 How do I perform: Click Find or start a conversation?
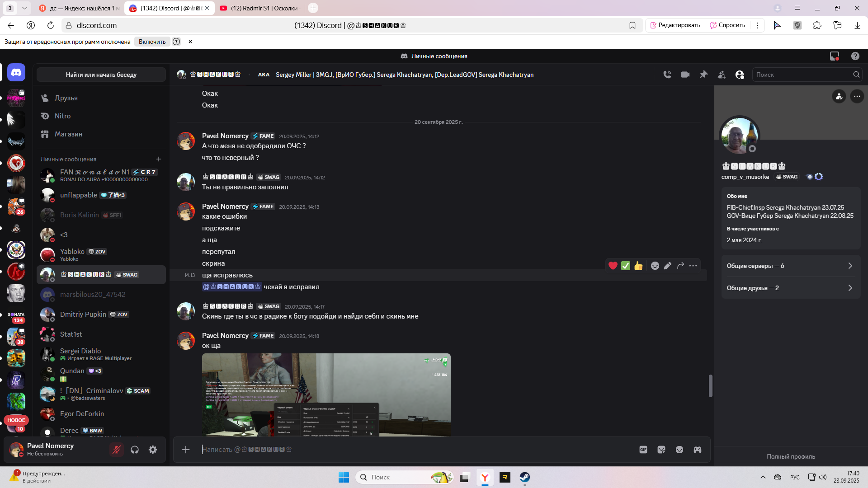click(101, 75)
